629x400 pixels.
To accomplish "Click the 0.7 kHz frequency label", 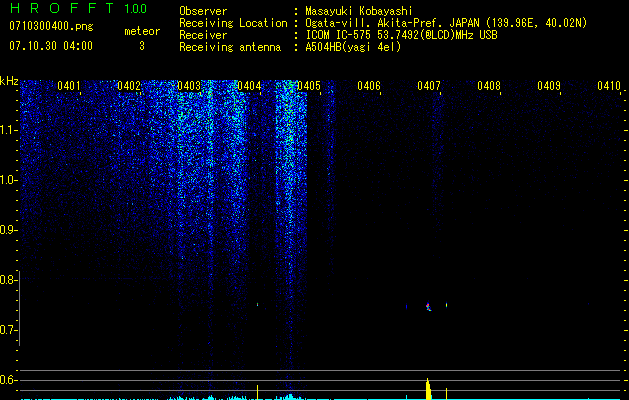I will pos(8,330).
